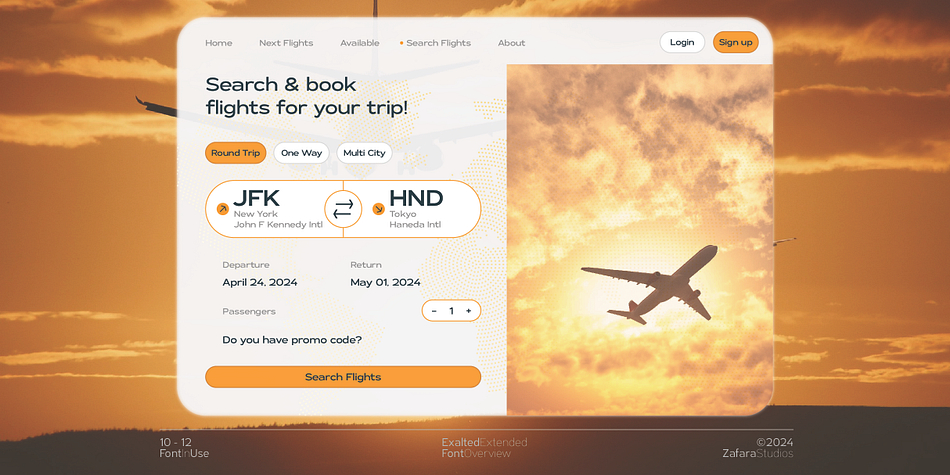Open the Next Flights nav item

(286, 43)
